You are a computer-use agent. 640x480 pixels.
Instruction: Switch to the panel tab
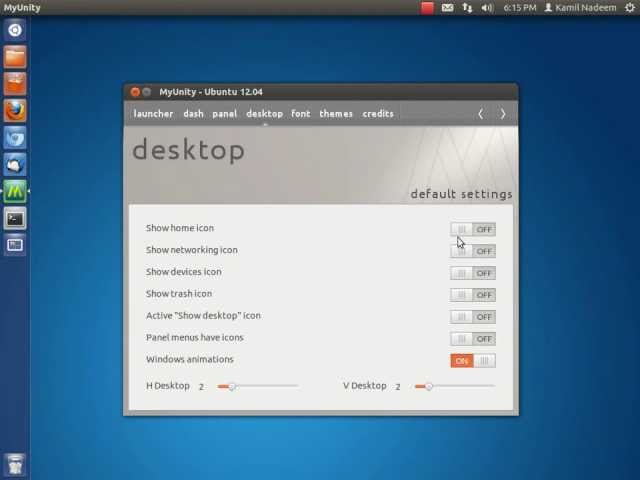[224, 113]
